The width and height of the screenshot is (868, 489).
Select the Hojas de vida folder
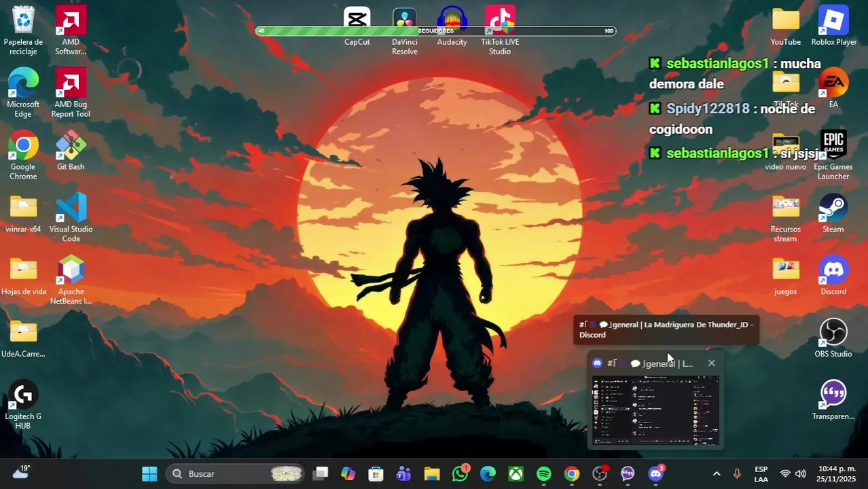pyautogui.click(x=23, y=276)
